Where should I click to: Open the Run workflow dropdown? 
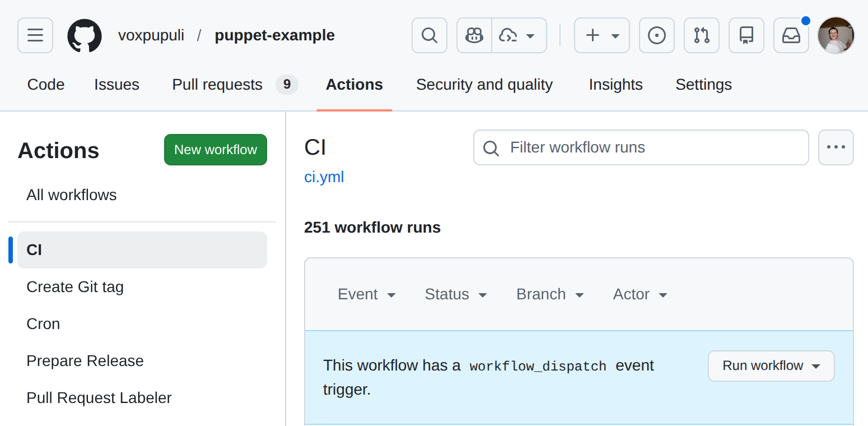[x=771, y=366]
